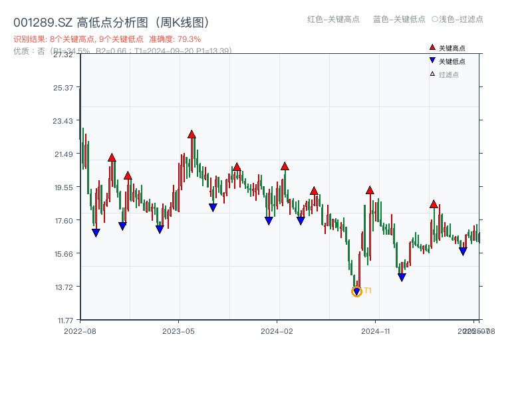532x399 pixels.
Task: Click the first red triangle marker on the chart
Action: click(111, 158)
